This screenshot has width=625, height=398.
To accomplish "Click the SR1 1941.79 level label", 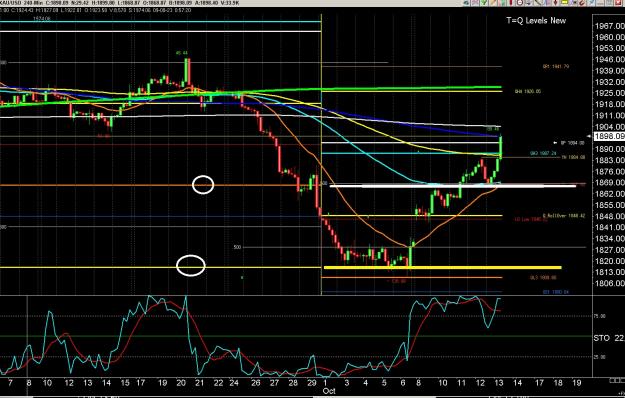I will coord(556,67).
